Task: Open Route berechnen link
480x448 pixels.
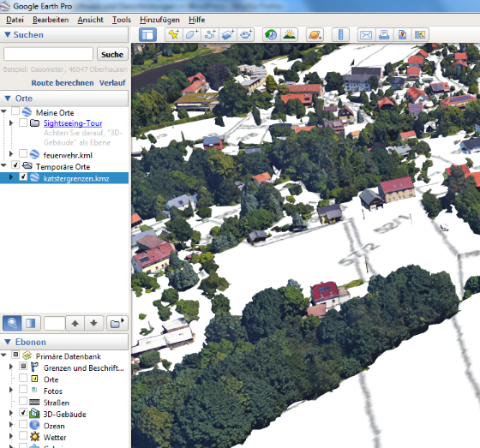Action: (x=63, y=83)
